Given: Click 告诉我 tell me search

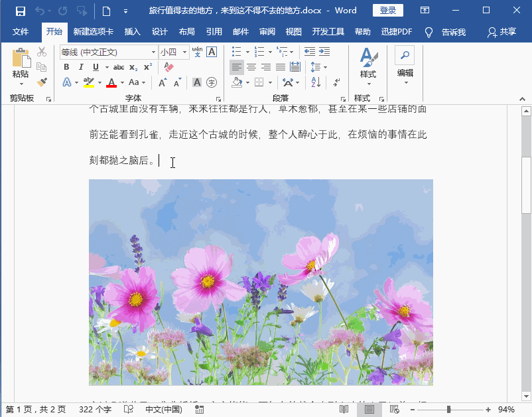Looking at the screenshot, I should tap(454, 32).
